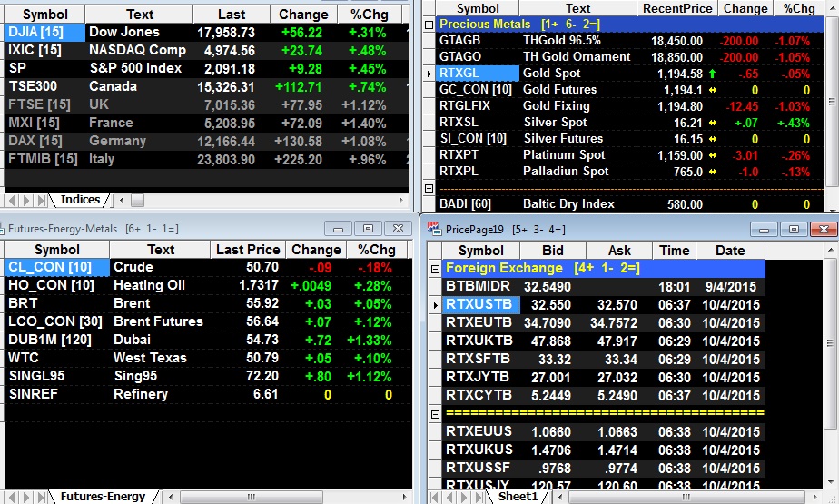Image resolution: width=839 pixels, height=504 pixels.
Task: Click up arrow of PricePage19 vertical scrollbar
Action: [x=830, y=250]
